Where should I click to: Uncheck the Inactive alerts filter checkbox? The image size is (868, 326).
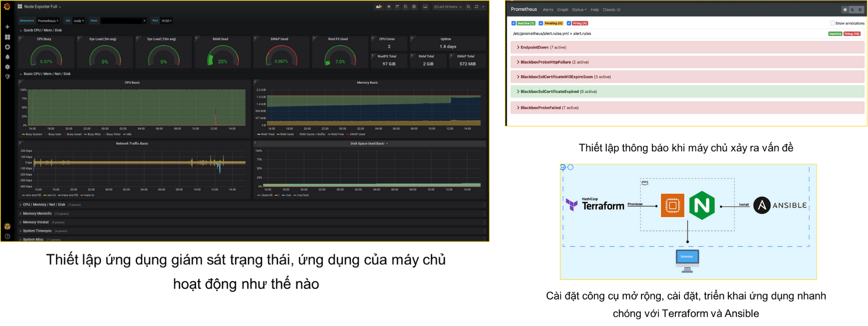tap(514, 23)
